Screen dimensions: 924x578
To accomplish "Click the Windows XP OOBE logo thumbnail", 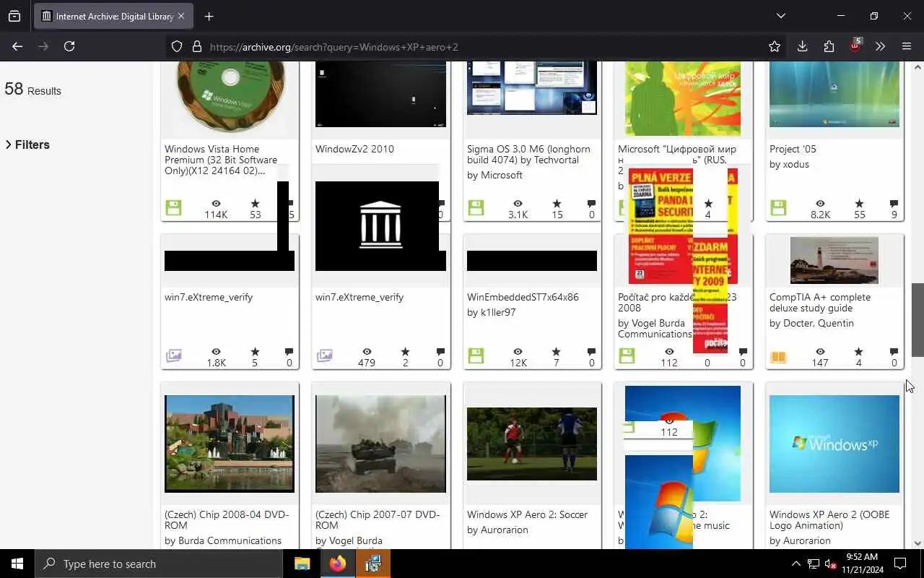I will click(x=834, y=444).
